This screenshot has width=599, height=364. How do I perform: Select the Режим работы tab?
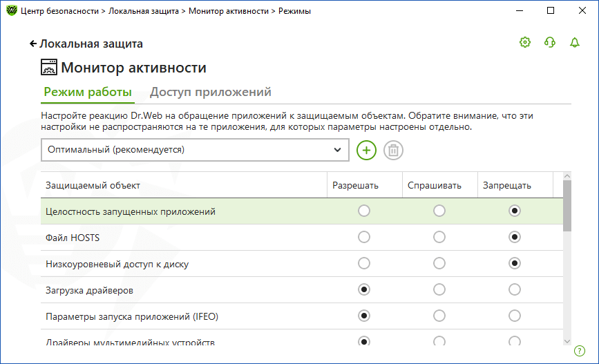click(x=88, y=92)
